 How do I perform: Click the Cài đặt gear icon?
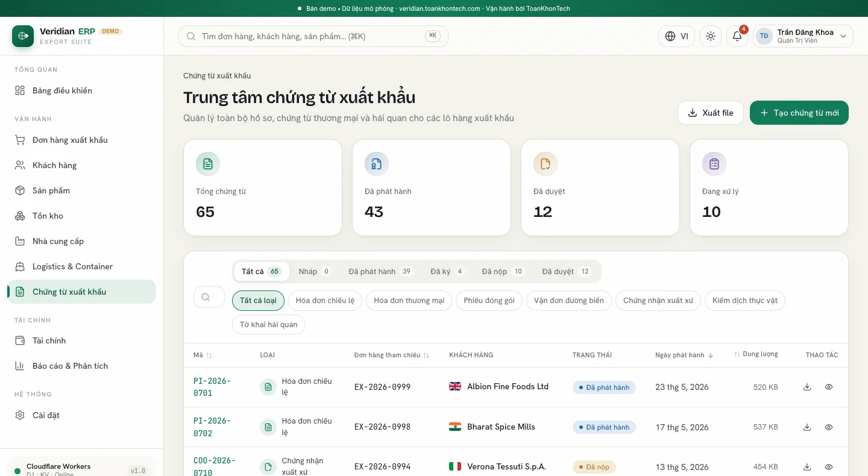[20, 415]
